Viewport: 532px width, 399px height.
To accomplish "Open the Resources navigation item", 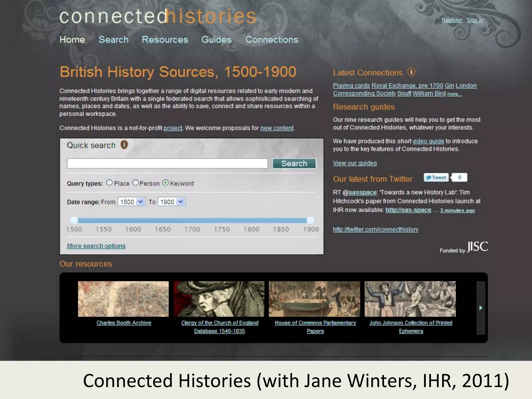I will (x=165, y=39).
